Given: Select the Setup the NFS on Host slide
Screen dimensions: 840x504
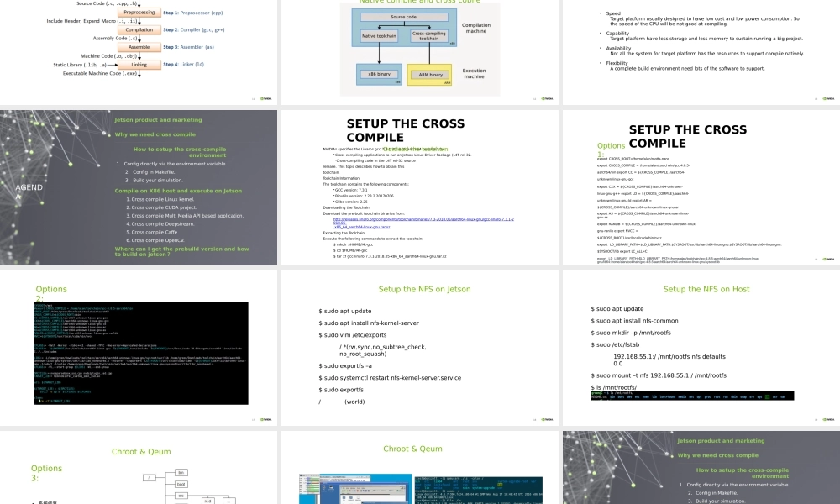Looking at the screenshot, I should click(x=701, y=348).
